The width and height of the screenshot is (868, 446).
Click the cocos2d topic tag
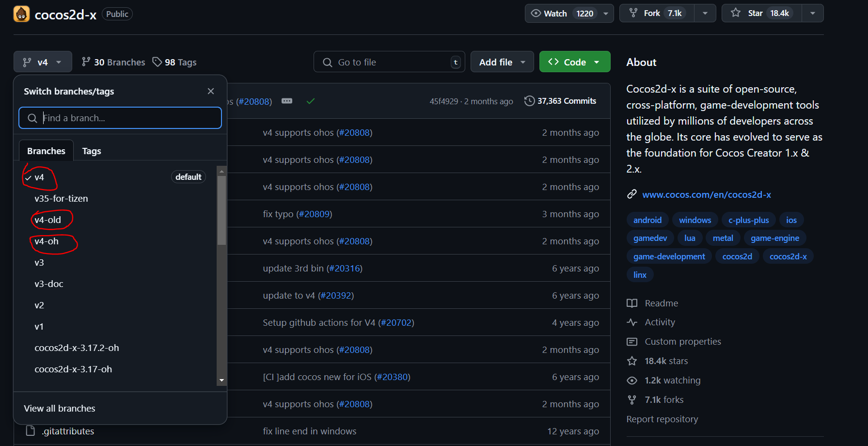(x=737, y=256)
